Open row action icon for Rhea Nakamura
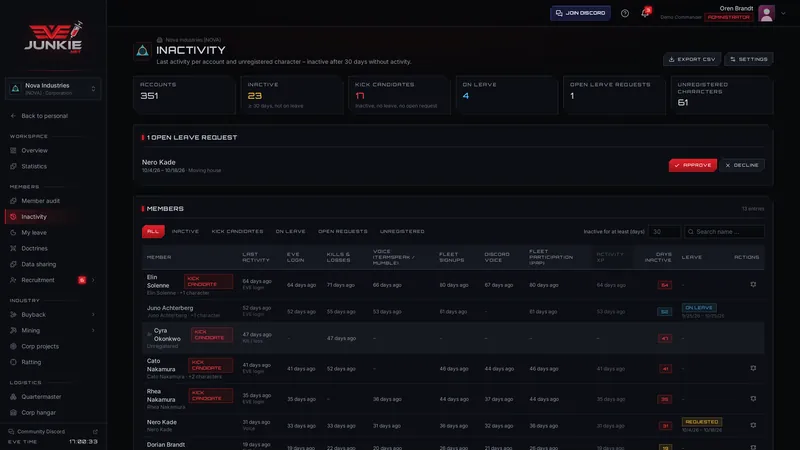This screenshot has height=450, width=800. pyautogui.click(x=753, y=399)
